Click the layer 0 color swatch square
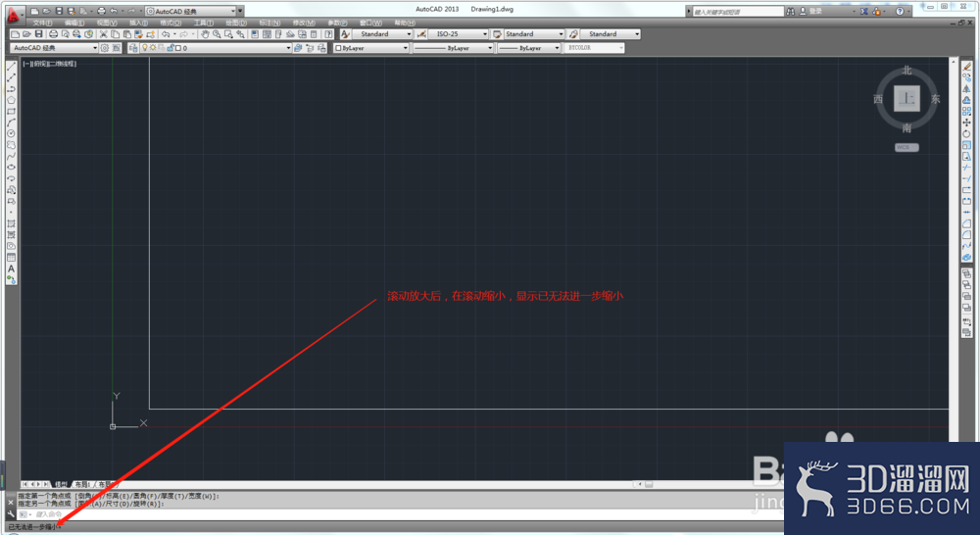Screen dimensions: 980x535 coord(178,47)
